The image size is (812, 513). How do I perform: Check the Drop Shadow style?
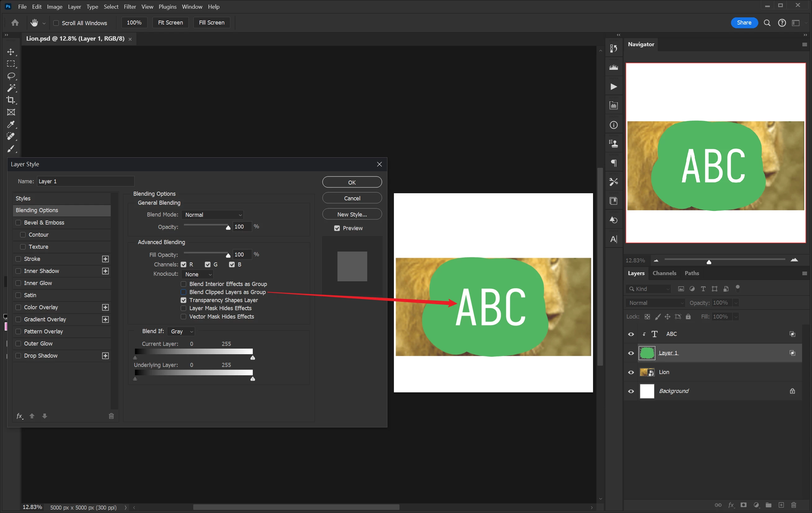19,355
